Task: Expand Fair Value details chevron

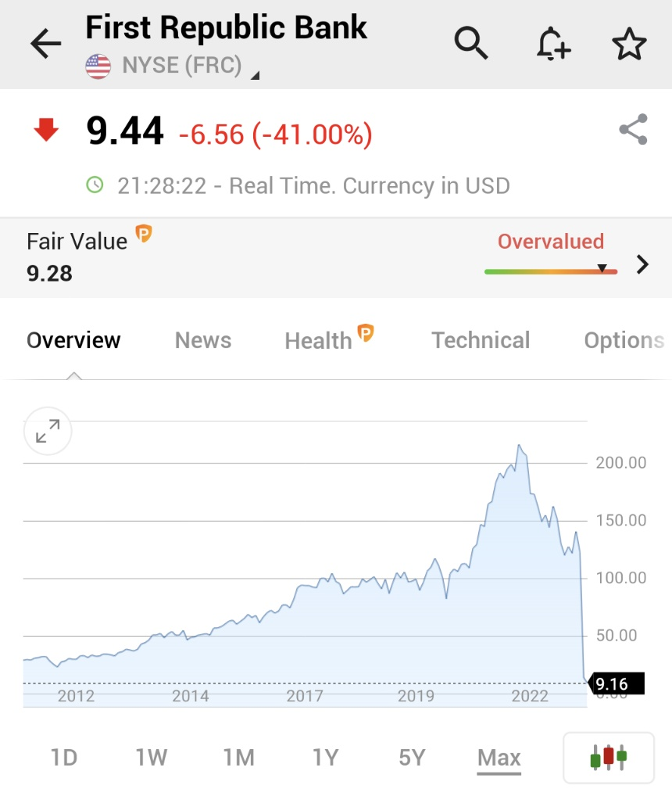Action: 642,265
